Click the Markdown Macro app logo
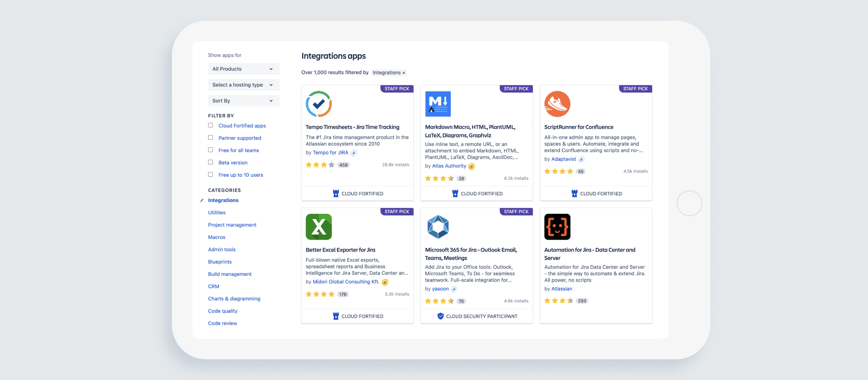 [438, 104]
